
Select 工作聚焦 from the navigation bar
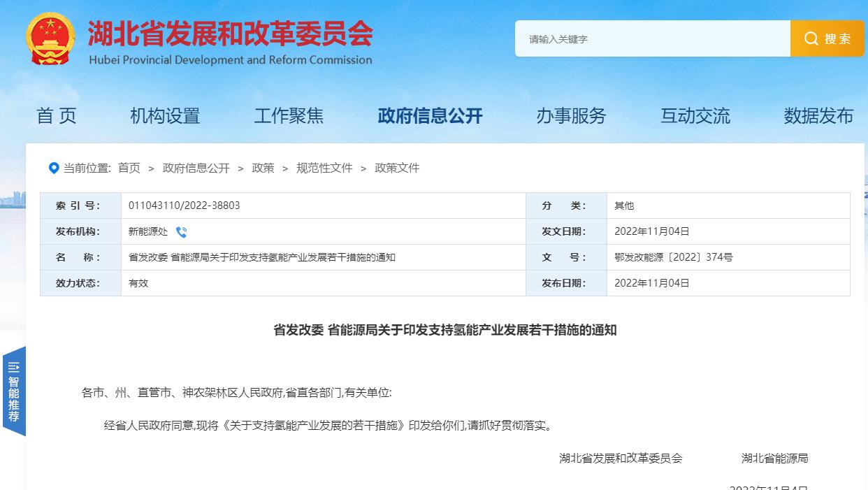point(289,116)
